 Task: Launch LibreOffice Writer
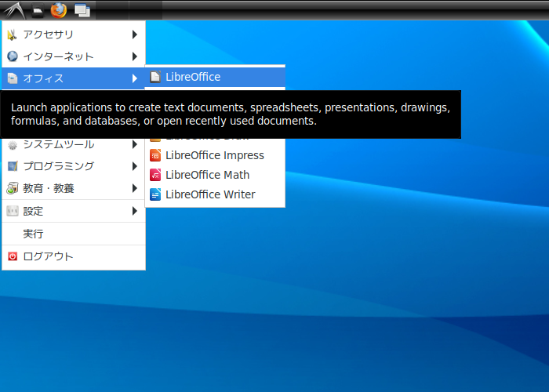tap(215, 194)
